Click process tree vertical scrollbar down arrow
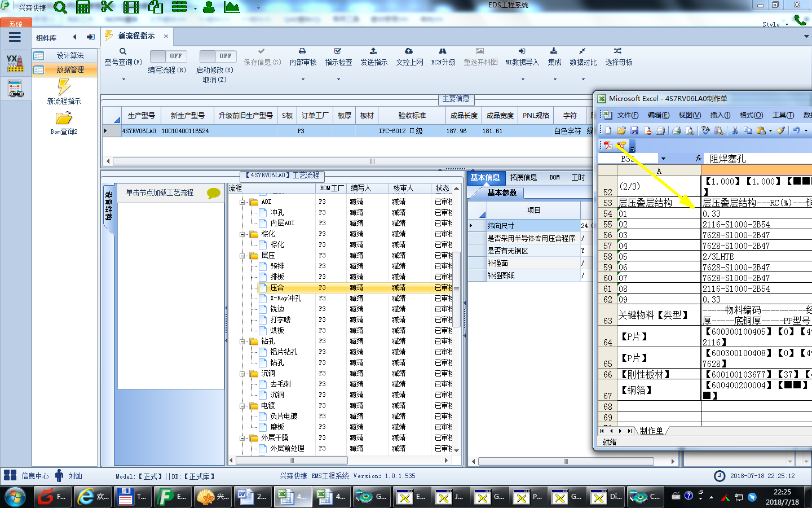 click(456, 450)
